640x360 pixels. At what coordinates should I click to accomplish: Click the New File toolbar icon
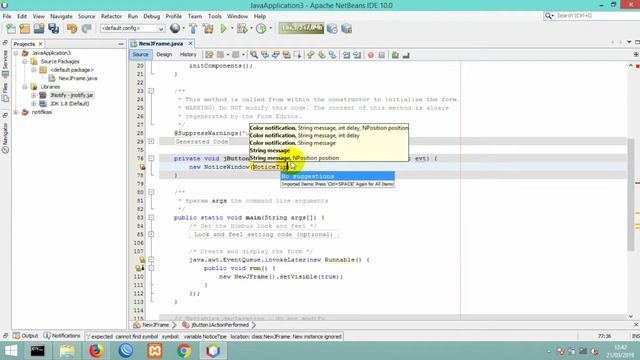click(11, 29)
